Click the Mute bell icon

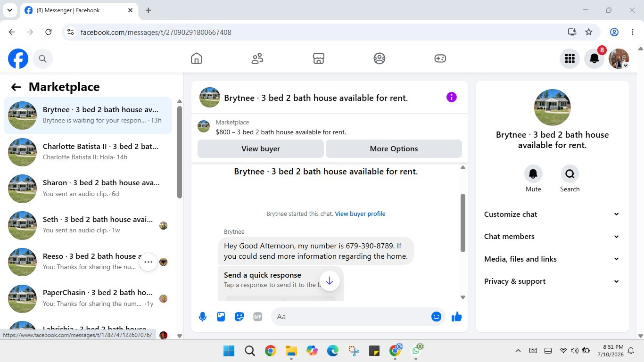pos(533,174)
